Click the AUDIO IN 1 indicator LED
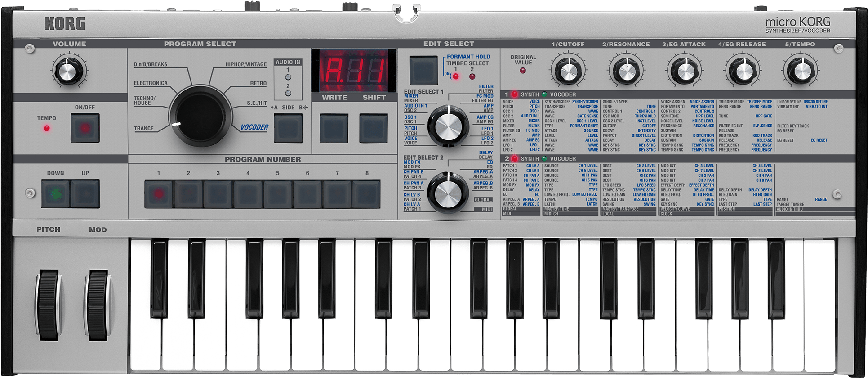 [x=288, y=77]
